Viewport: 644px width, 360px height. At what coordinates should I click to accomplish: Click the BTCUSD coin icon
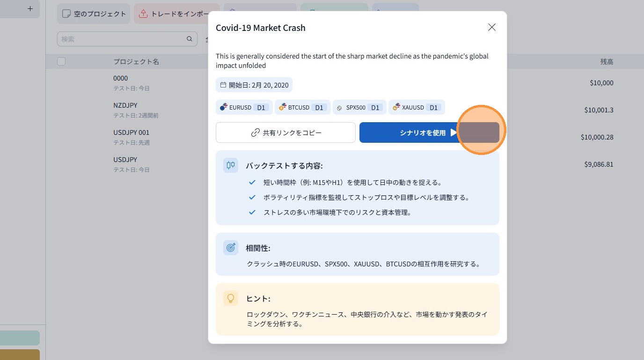pyautogui.click(x=283, y=107)
